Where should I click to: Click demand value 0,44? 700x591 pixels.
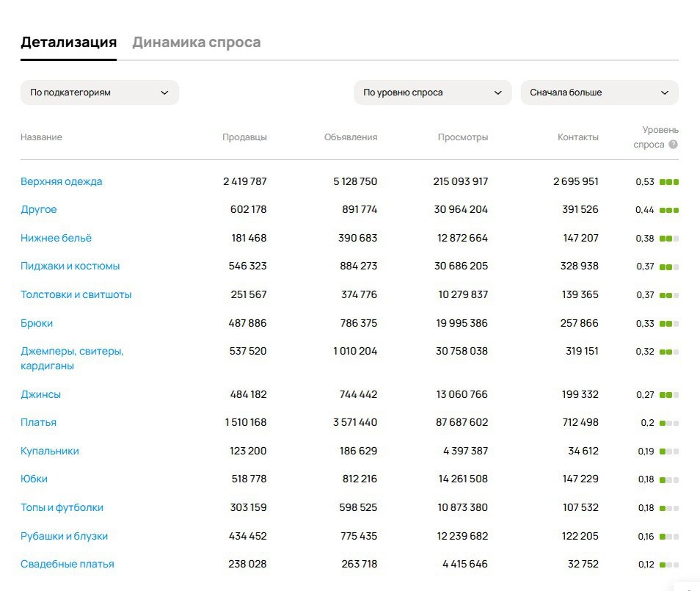pos(645,210)
